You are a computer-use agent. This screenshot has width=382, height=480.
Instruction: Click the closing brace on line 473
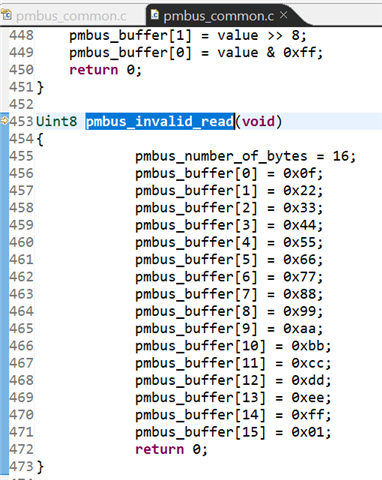[x=40, y=467]
